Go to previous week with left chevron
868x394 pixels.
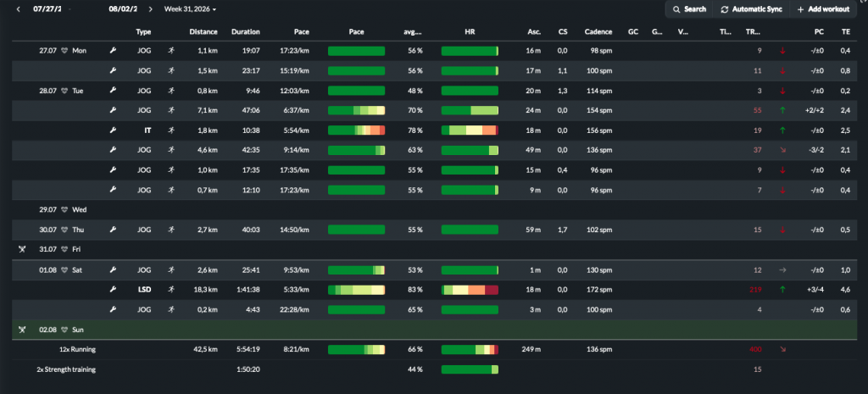click(19, 9)
